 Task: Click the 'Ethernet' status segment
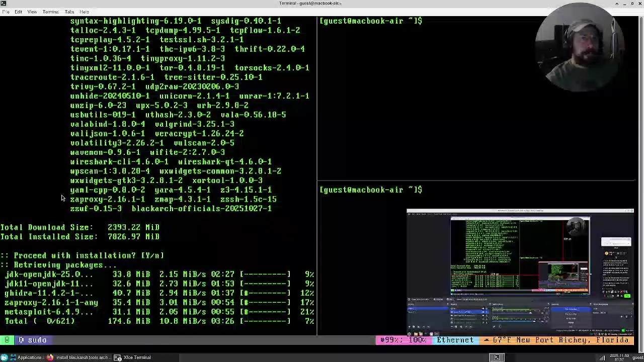coord(455,340)
